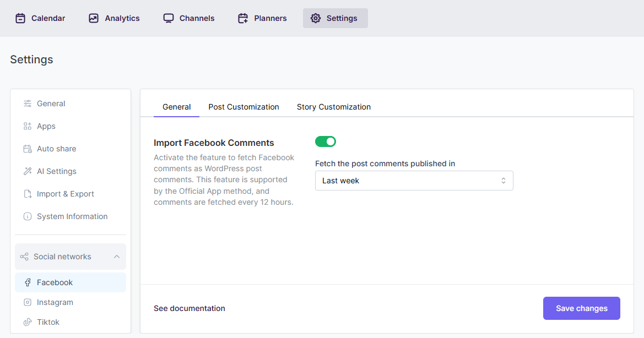The width and height of the screenshot is (644, 338).
Task: Click the AI Settings magic wand icon
Action: (28, 171)
